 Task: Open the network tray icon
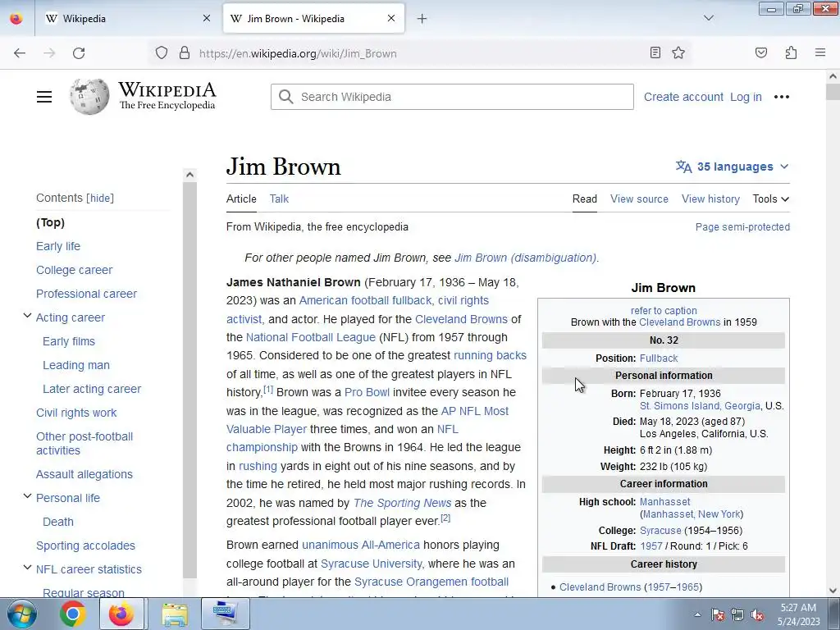[737, 614]
